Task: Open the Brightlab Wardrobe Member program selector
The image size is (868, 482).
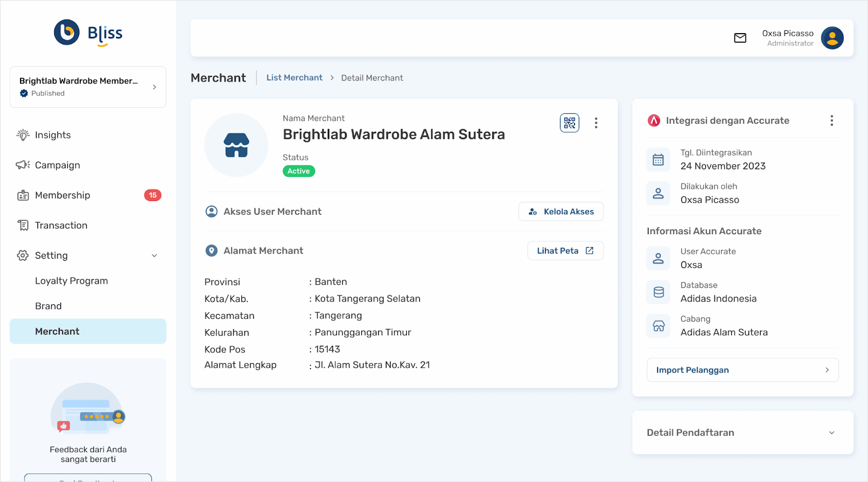Action: 88,87
